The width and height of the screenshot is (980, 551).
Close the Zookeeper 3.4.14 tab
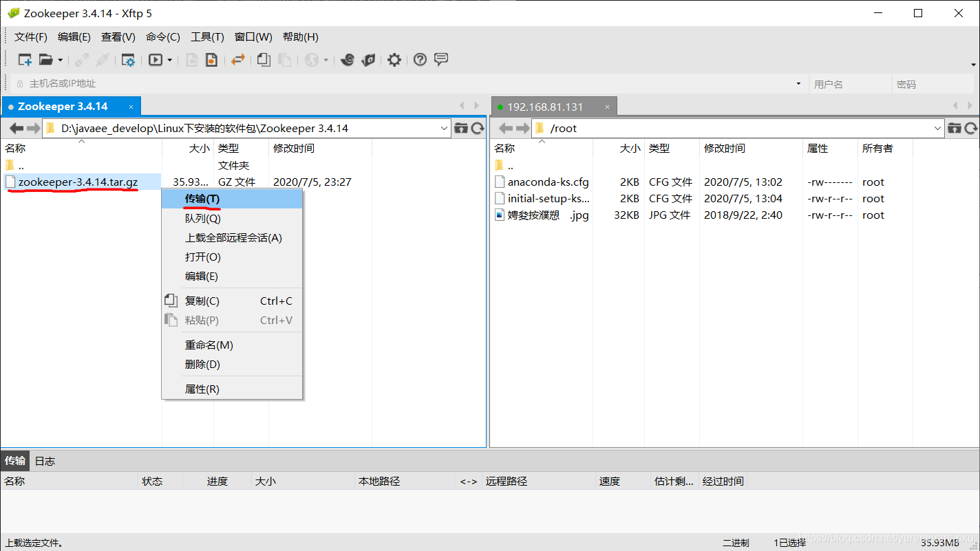[x=131, y=107]
